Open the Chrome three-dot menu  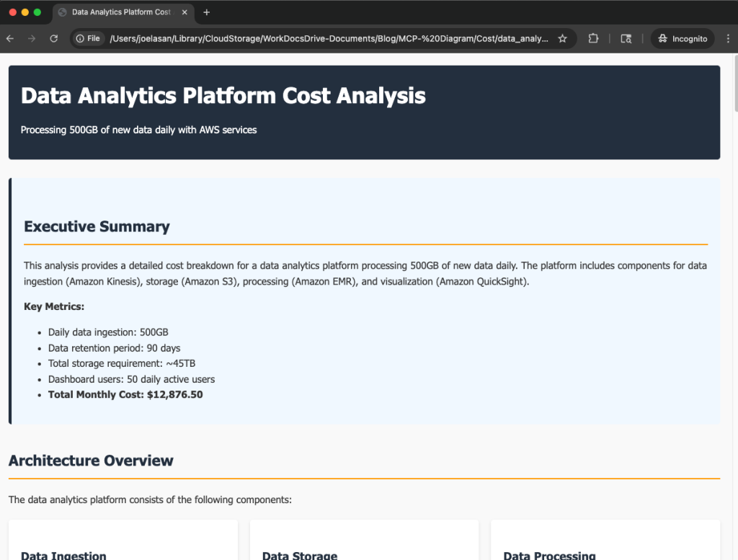tap(728, 38)
